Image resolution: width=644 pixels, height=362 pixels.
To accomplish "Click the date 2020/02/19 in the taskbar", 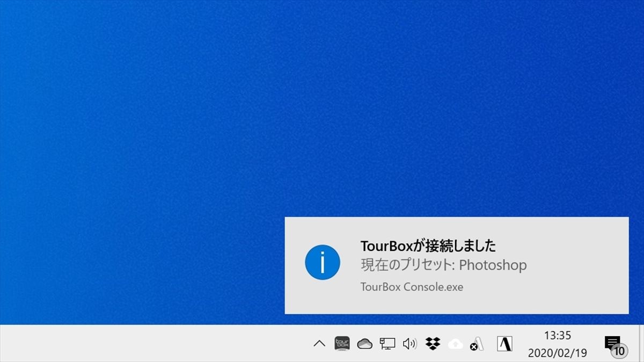I will 558,353.
